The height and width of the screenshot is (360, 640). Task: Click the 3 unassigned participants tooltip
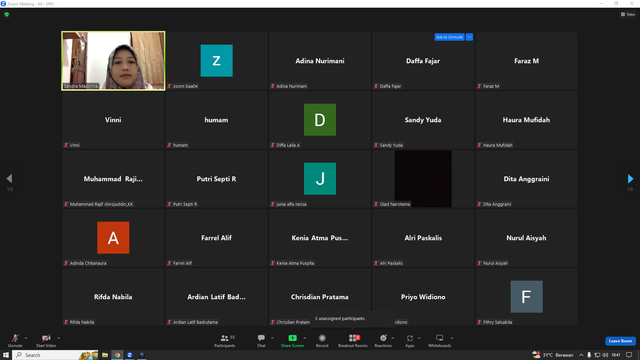[x=353, y=319]
